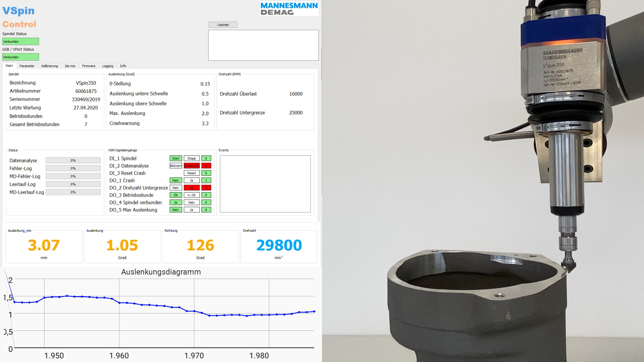The width and height of the screenshot is (644, 362).
Task: Click Nein indicator for DO_1 Crash
Action: (x=176, y=180)
